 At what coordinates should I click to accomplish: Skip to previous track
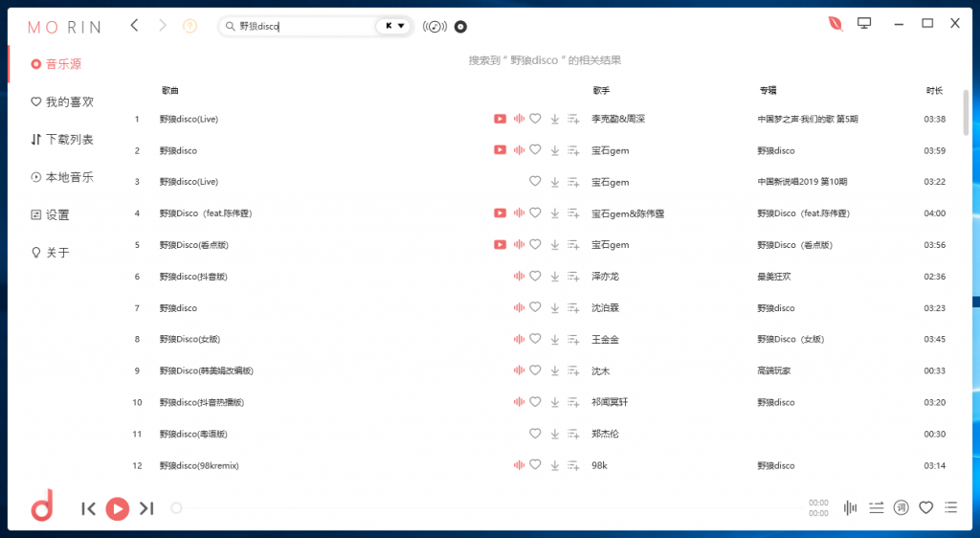88,508
